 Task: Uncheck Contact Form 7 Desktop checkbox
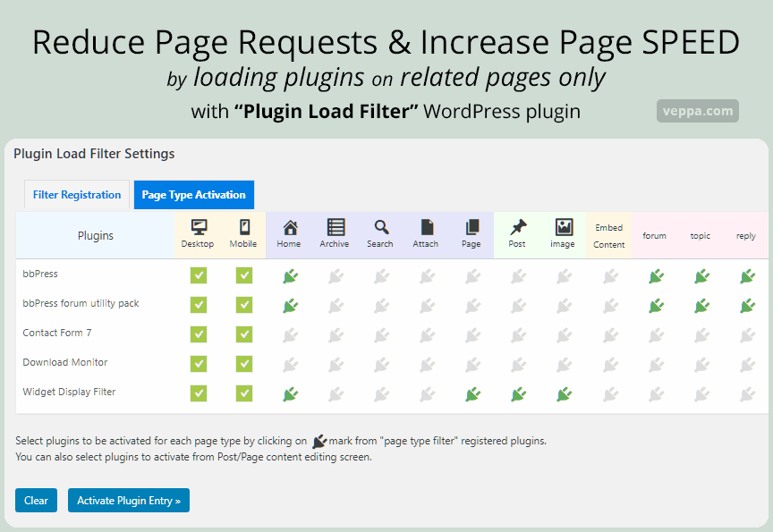click(x=199, y=334)
